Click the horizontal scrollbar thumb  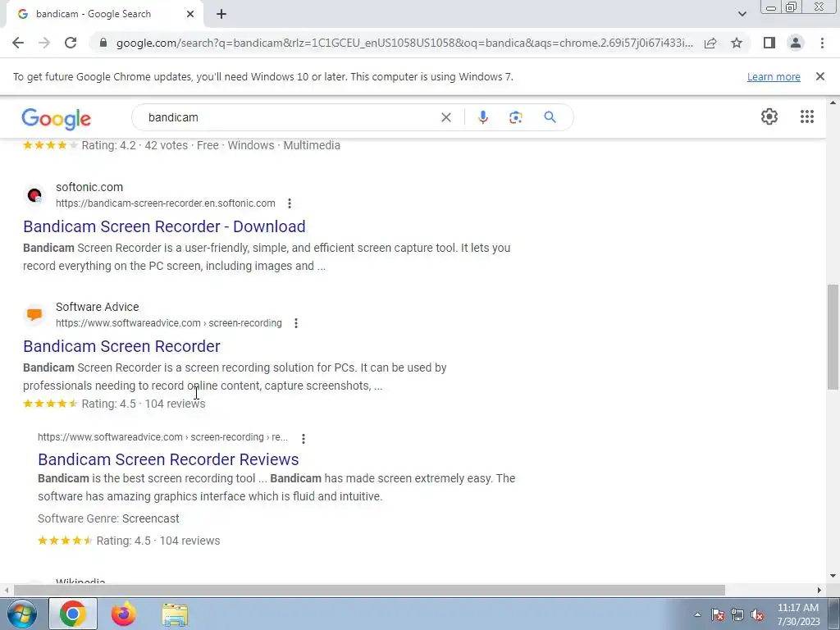369,590
